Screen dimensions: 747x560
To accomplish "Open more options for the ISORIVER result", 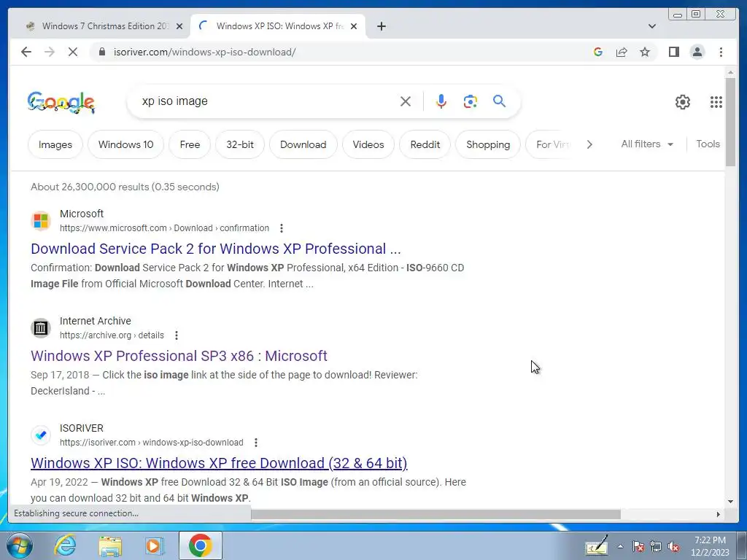I will (256, 443).
